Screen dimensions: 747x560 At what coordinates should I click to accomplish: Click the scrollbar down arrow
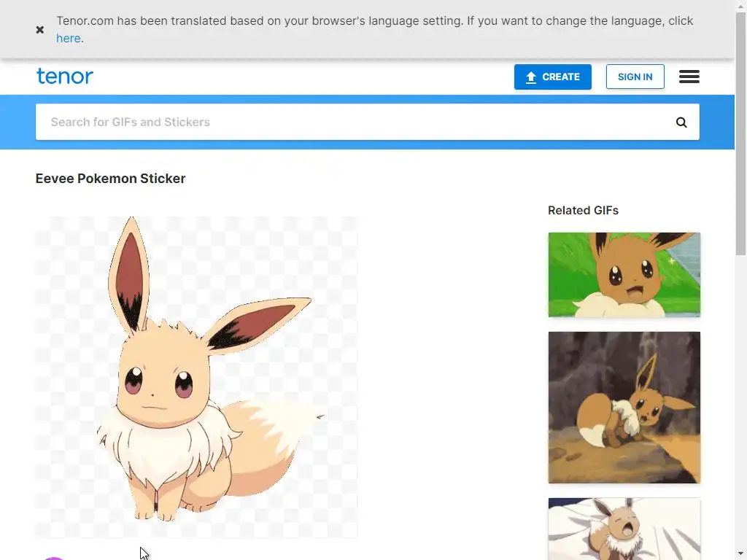tap(741, 554)
